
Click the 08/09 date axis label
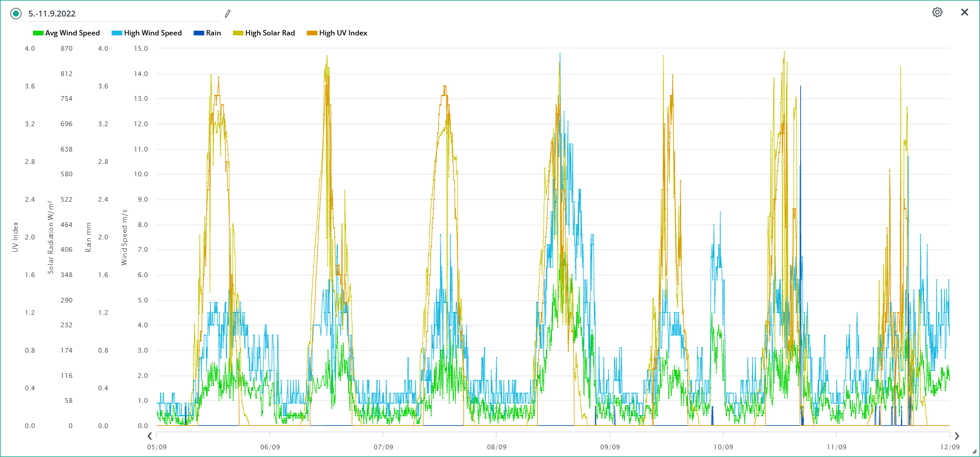[496, 447]
